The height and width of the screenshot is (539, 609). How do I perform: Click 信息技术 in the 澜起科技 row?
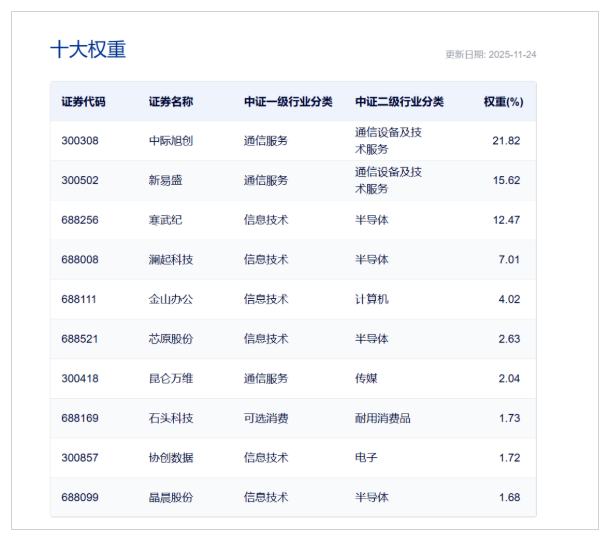click(266, 259)
